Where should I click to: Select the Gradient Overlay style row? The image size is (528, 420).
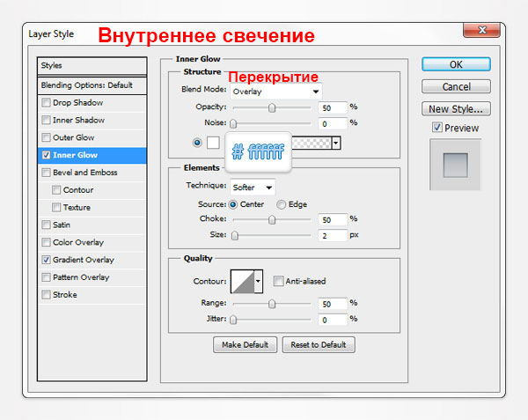(92, 260)
